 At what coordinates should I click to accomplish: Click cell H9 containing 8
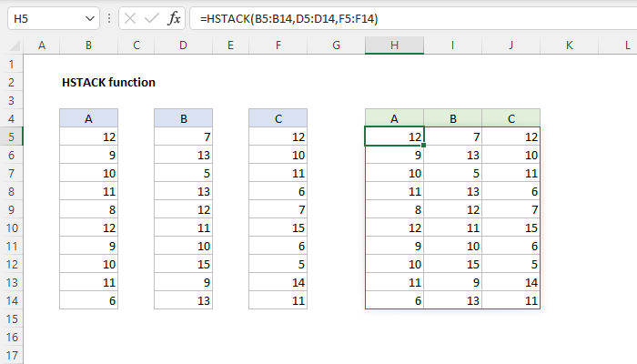click(394, 209)
